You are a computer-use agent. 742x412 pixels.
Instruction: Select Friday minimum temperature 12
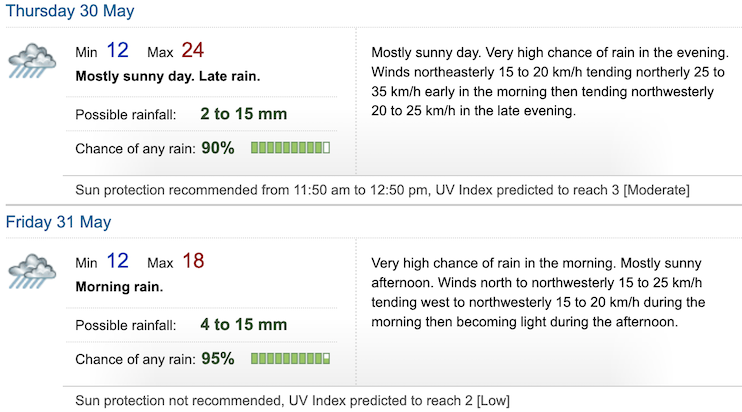click(x=118, y=261)
